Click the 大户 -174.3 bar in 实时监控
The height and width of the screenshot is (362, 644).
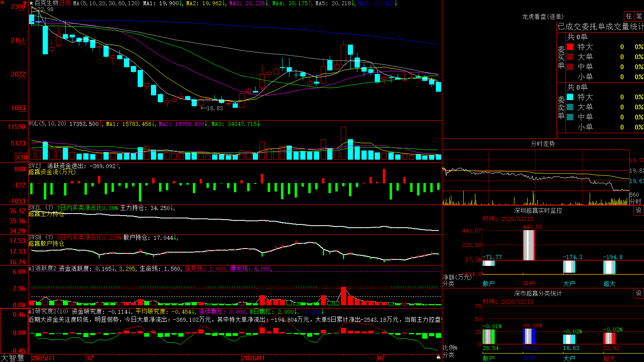point(569,267)
